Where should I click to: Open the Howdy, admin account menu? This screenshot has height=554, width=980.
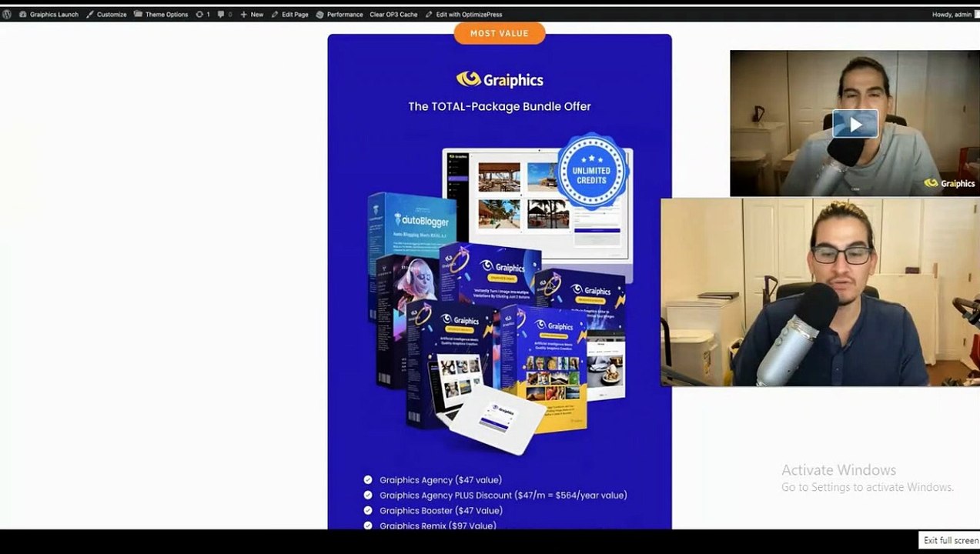(955, 15)
